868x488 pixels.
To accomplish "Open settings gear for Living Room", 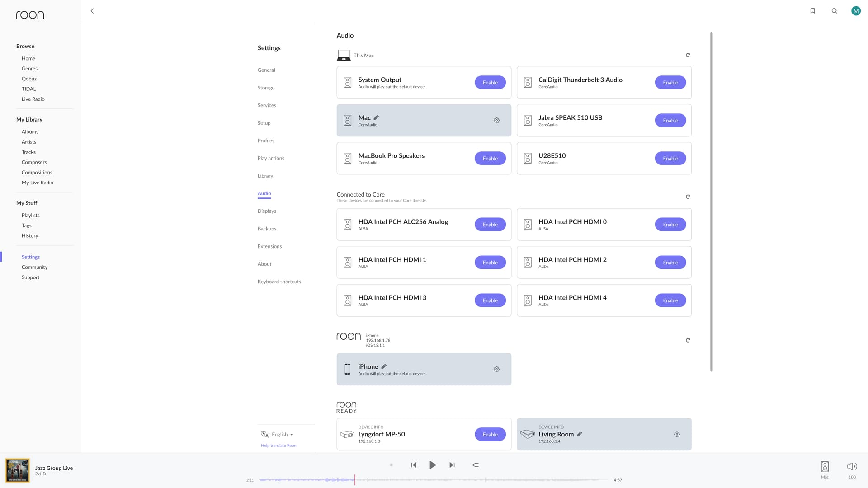I will tap(677, 434).
